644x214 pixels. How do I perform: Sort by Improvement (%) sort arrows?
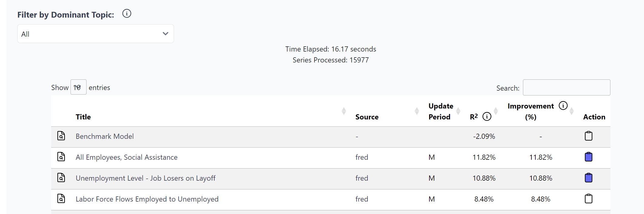572,111
